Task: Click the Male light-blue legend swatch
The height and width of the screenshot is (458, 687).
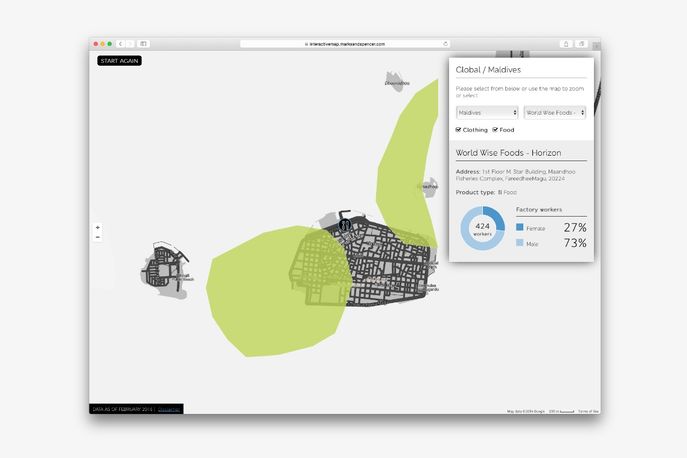Action: (520, 243)
